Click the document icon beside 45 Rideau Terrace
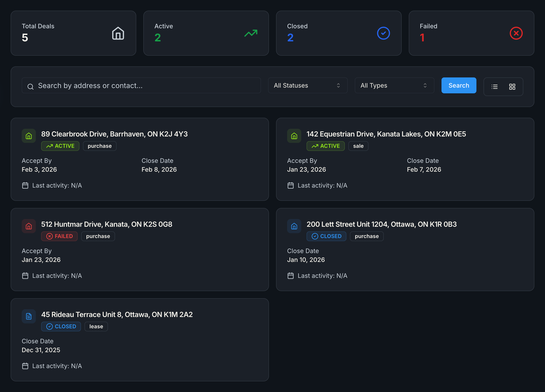Image resolution: width=545 pixels, height=392 pixels. (x=29, y=316)
